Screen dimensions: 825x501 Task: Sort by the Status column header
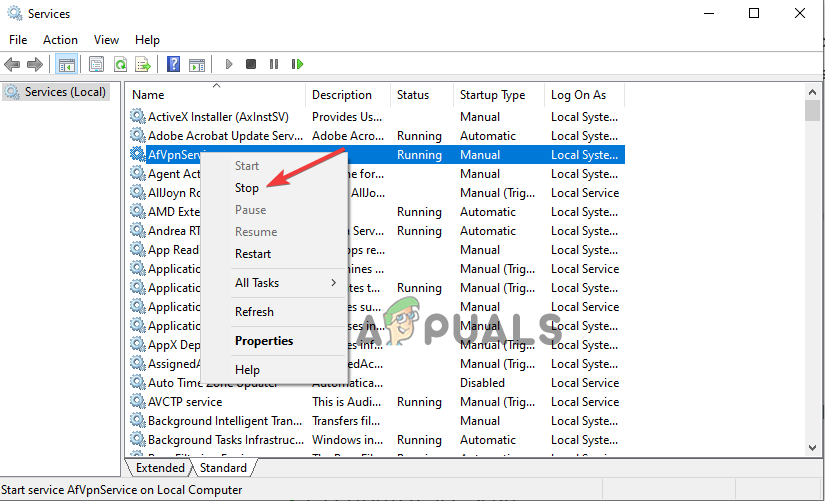point(421,95)
